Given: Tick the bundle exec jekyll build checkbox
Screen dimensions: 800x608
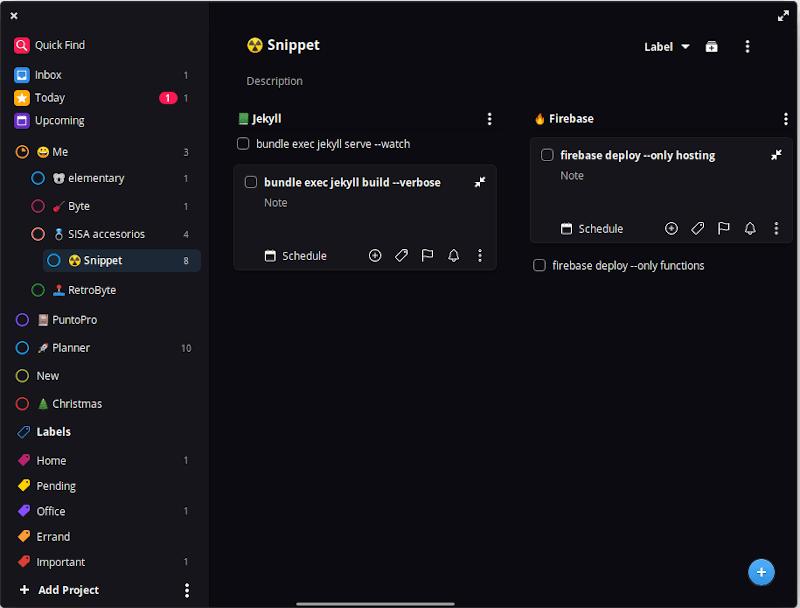Looking at the screenshot, I should tap(251, 183).
